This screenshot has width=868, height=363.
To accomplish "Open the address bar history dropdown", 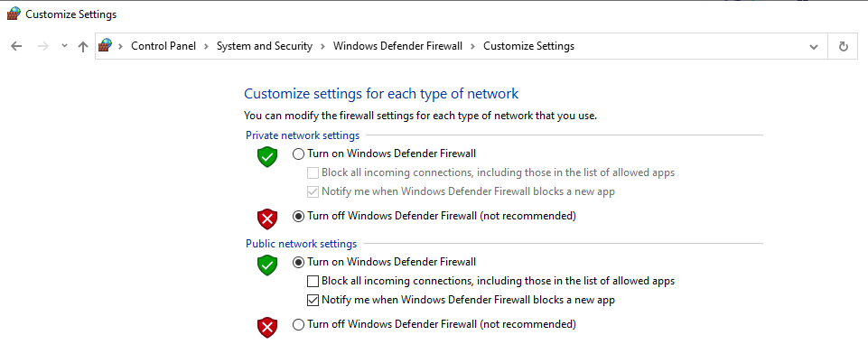I will point(814,46).
